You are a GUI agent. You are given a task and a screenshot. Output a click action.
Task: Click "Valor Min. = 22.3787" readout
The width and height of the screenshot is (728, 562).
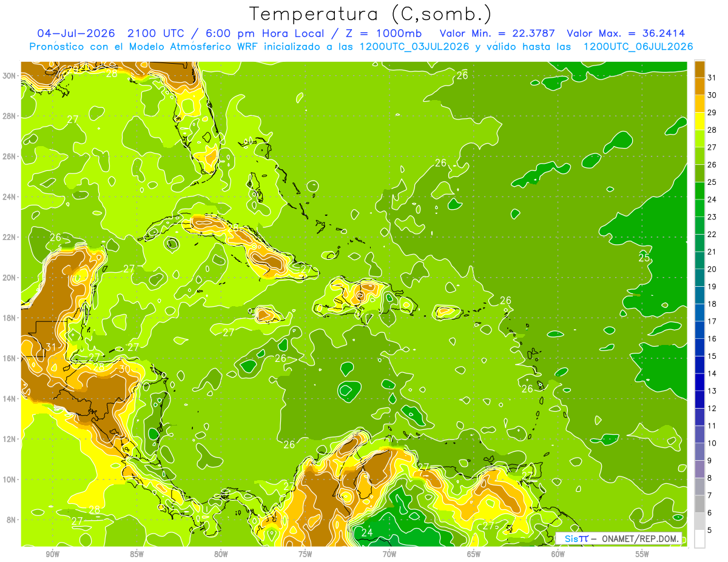point(497,33)
